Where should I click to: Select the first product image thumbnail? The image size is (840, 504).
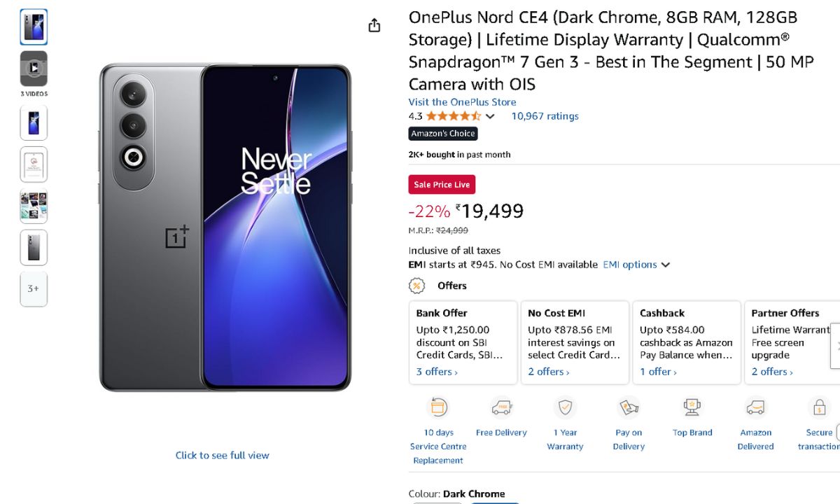34,27
